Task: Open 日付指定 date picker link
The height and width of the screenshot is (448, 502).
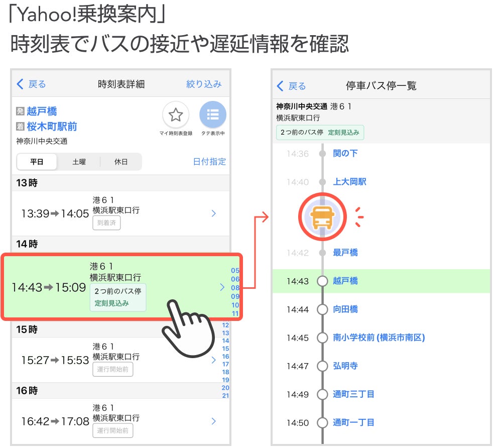Action: pos(209,161)
